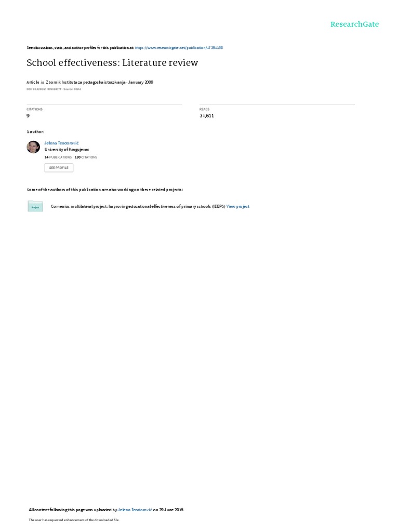Click the Zbornik Instituta journal name
This screenshot has height=532, width=399.
coord(86,82)
